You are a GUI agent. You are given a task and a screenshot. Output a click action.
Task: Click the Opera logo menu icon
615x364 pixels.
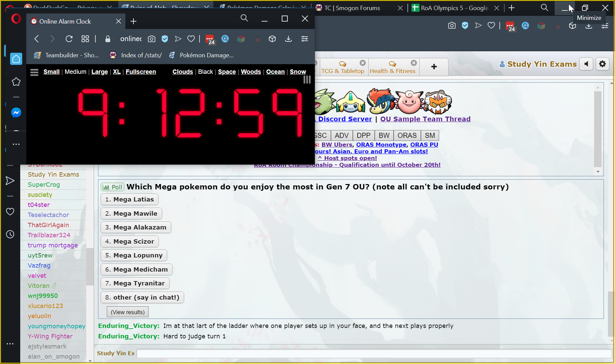16,19
